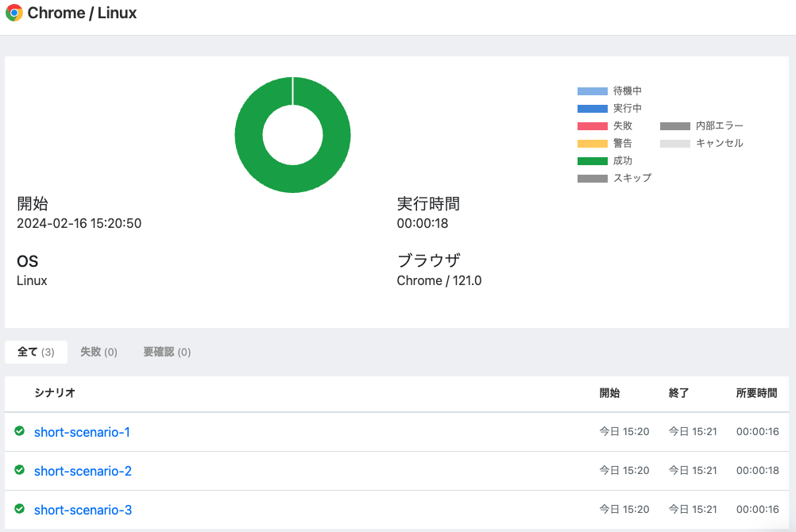Click the success check icon beside short-scenario-1

[19, 431]
